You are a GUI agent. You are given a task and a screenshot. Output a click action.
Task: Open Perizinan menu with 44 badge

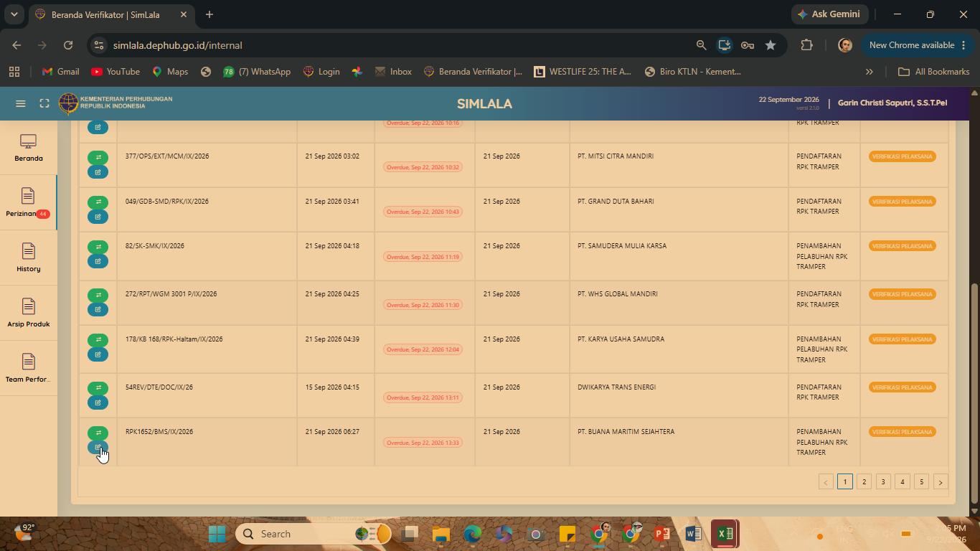click(x=29, y=203)
